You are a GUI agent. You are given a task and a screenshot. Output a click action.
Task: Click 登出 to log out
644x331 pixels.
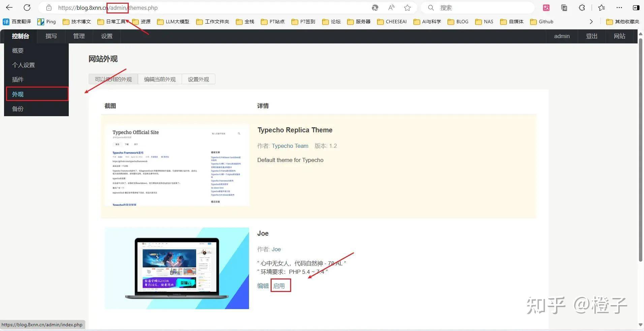(592, 36)
